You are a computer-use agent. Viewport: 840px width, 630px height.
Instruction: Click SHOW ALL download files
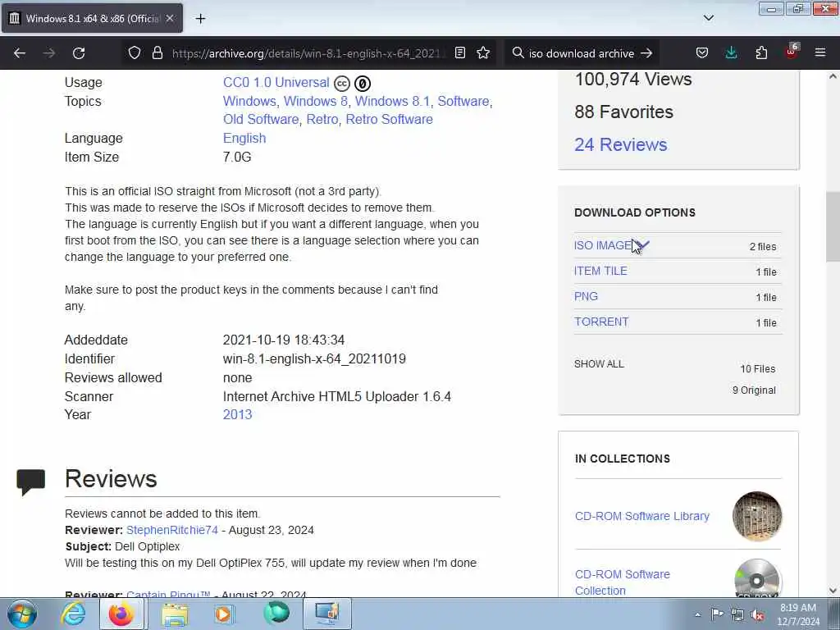pyautogui.click(x=599, y=364)
